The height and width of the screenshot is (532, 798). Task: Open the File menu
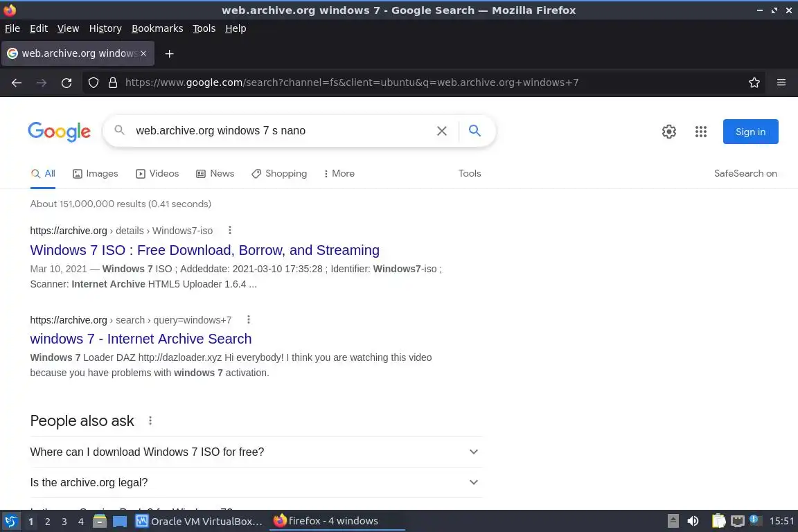click(12, 28)
